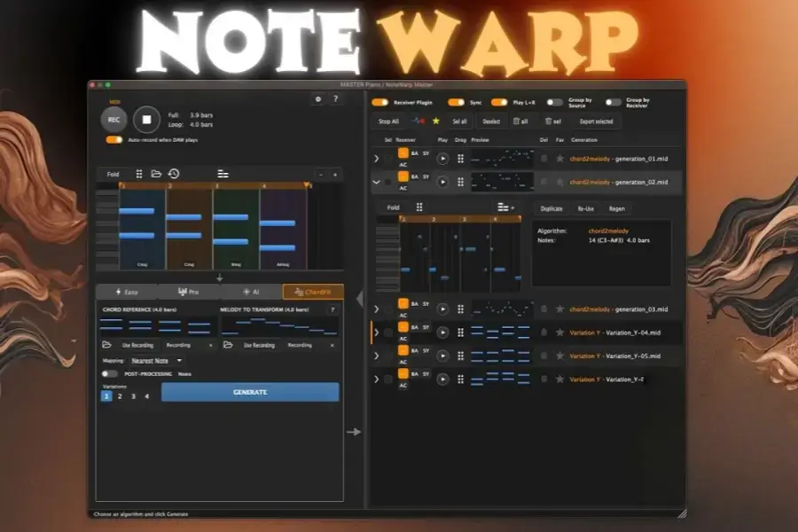The image size is (798, 532).
Task: Play generation_01.mid preview
Action: (442, 159)
